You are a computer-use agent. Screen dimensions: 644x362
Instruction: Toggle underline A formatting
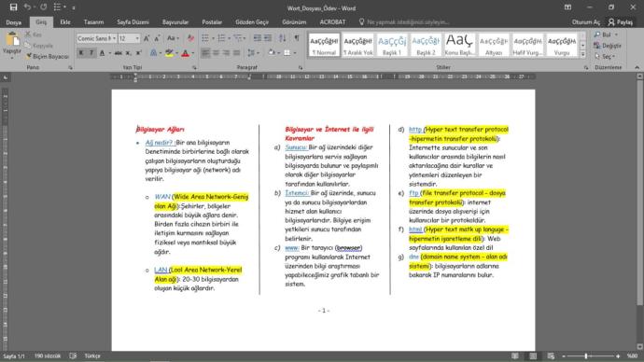pyautogui.click(x=102, y=53)
